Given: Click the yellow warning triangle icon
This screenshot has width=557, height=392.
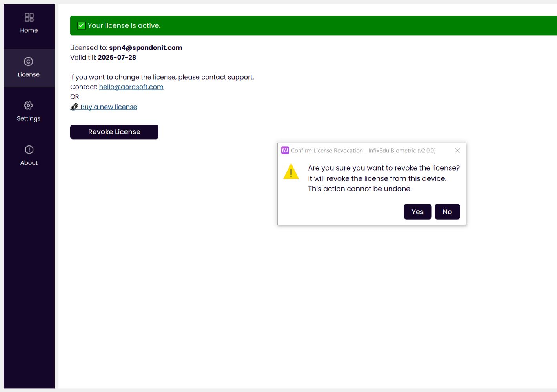Looking at the screenshot, I should pyautogui.click(x=291, y=172).
